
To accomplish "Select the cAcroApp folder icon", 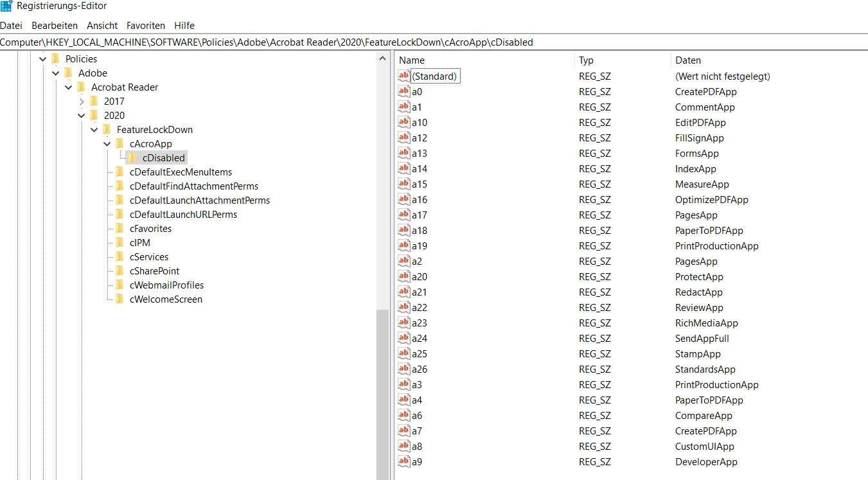I will [120, 143].
